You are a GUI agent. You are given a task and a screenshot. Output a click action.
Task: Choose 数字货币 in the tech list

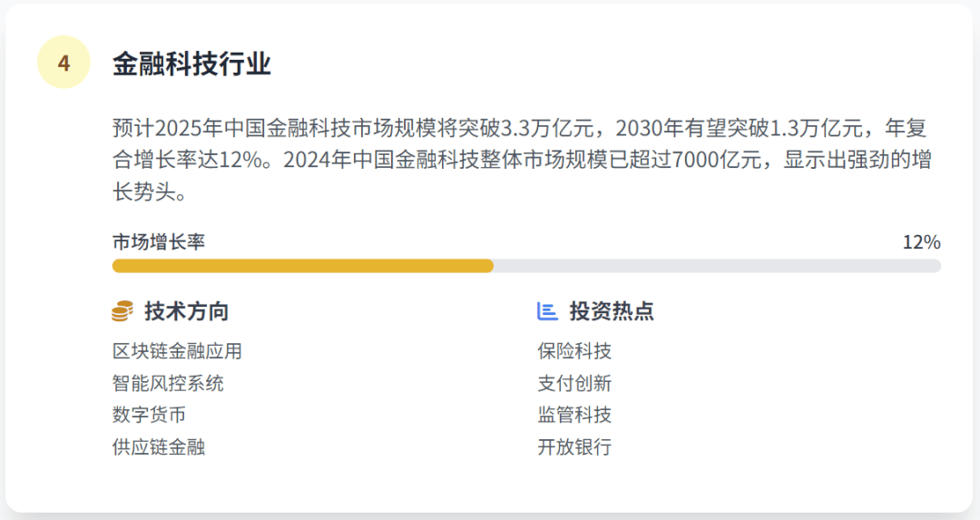click(x=150, y=415)
